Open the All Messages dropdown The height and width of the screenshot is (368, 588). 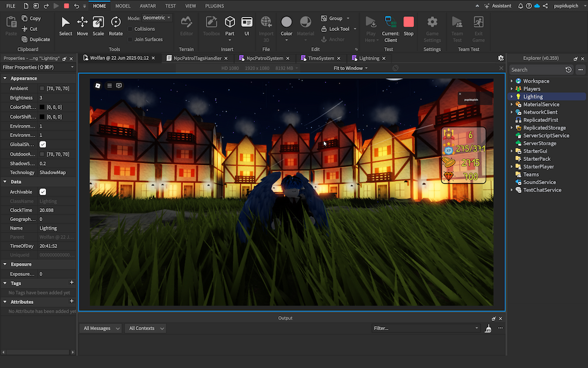click(x=101, y=328)
